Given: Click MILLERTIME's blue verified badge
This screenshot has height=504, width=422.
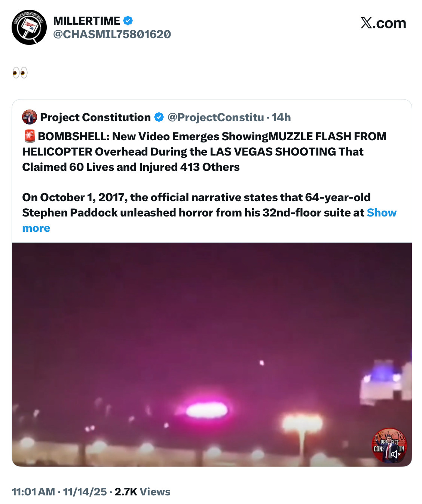Looking at the screenshot, I should click(128, 21).
